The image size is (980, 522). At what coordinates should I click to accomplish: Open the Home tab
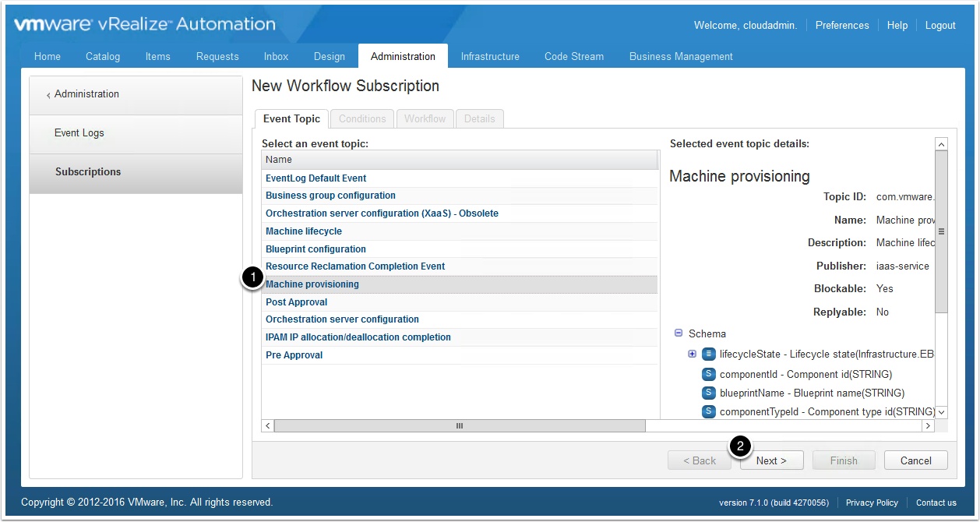pyautogui.click(x=48, y=56)
